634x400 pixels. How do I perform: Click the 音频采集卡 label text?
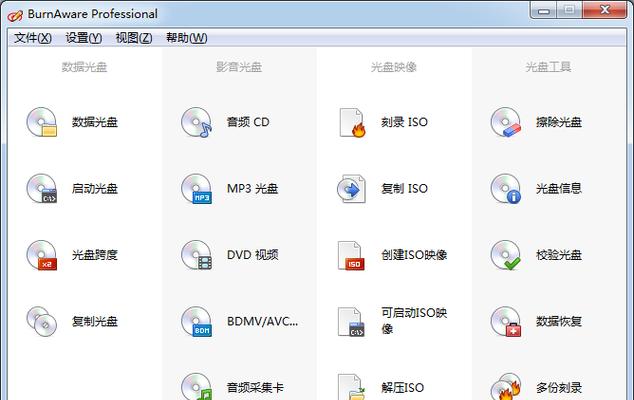[255, 388]
